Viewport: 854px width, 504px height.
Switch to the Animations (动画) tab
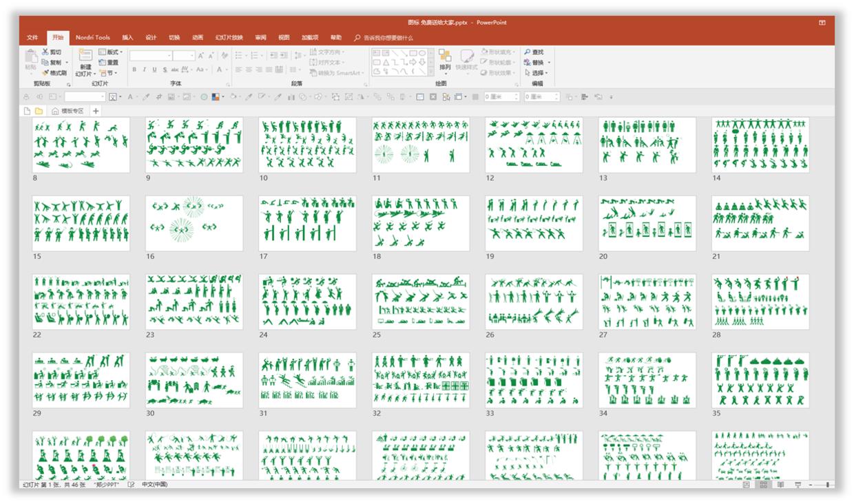pos(198,38)
